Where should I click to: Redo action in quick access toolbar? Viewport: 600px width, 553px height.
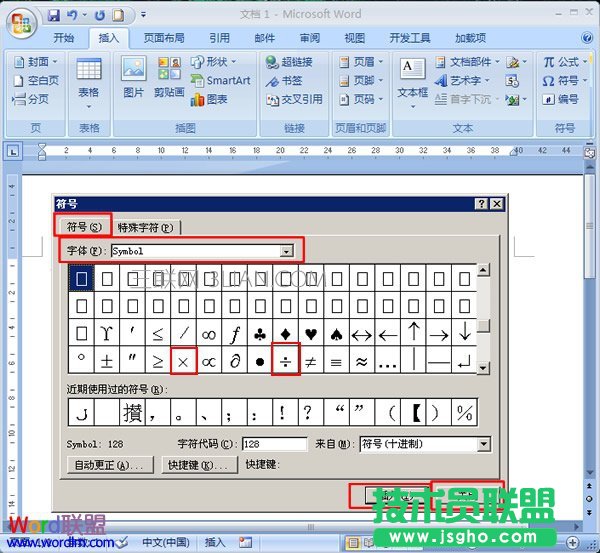coord(100,15)
